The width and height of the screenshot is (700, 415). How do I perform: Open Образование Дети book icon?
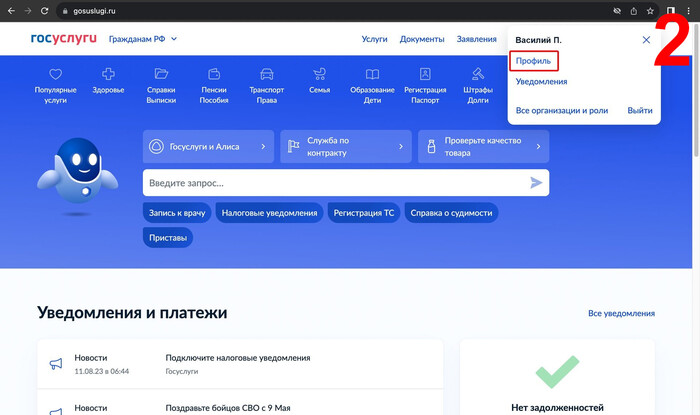coord(372,74)
